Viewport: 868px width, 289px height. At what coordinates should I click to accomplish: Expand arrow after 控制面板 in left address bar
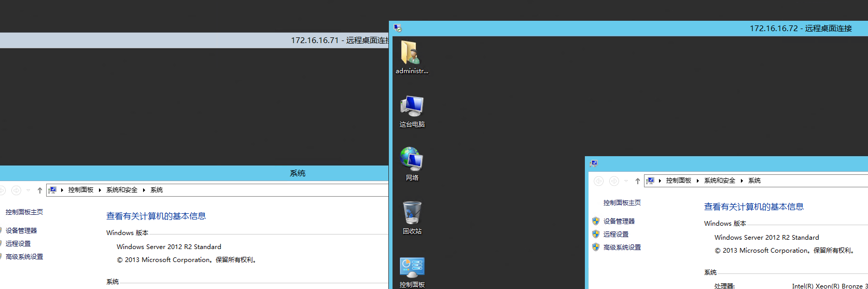click(x=100, y=190)
